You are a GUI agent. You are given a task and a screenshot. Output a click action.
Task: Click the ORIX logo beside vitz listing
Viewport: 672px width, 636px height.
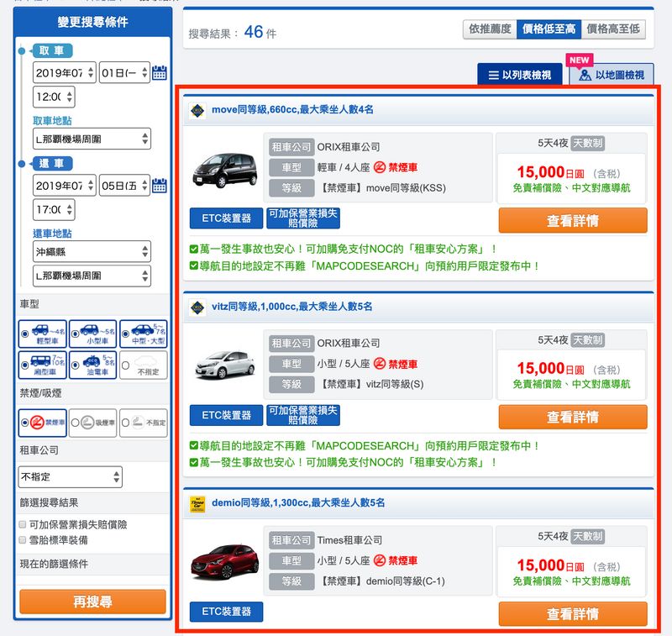coord(197,307)
